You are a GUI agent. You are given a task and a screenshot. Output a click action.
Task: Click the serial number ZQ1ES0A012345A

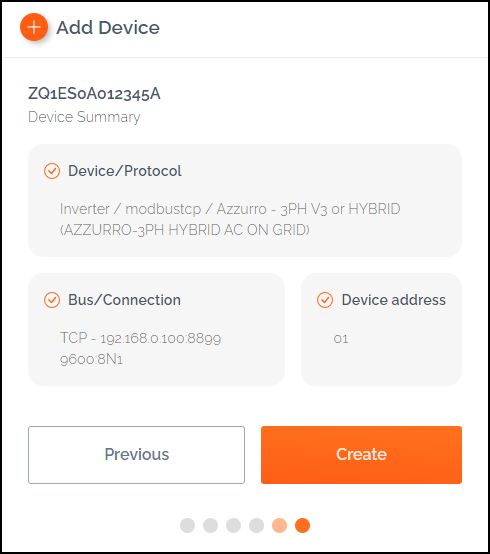[x=94, y=94]
